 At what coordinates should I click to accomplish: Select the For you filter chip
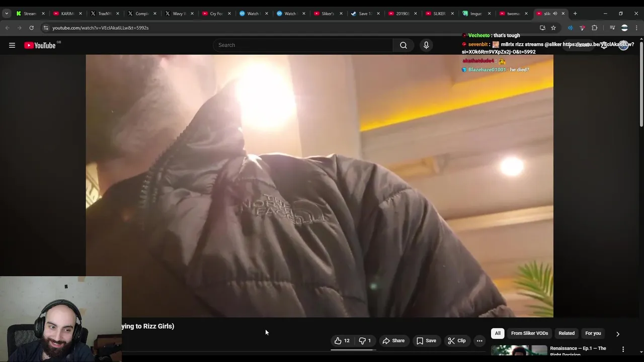[593, 333]
